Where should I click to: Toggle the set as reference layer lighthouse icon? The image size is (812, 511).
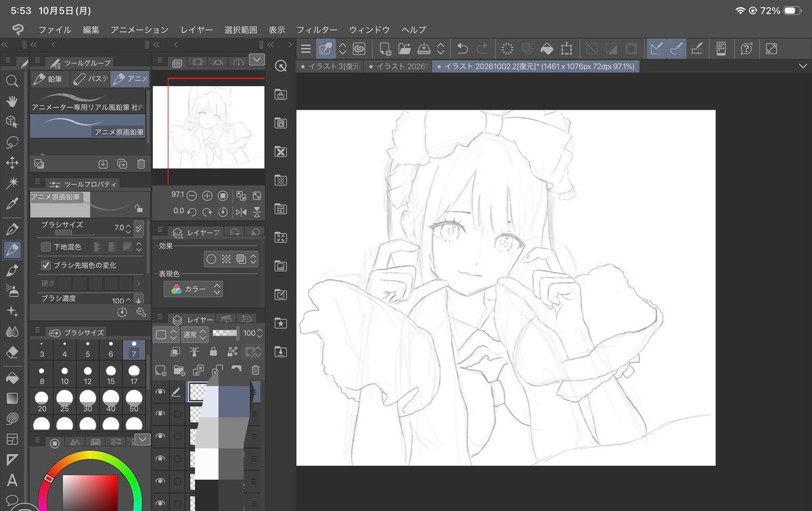pos(194,352)
